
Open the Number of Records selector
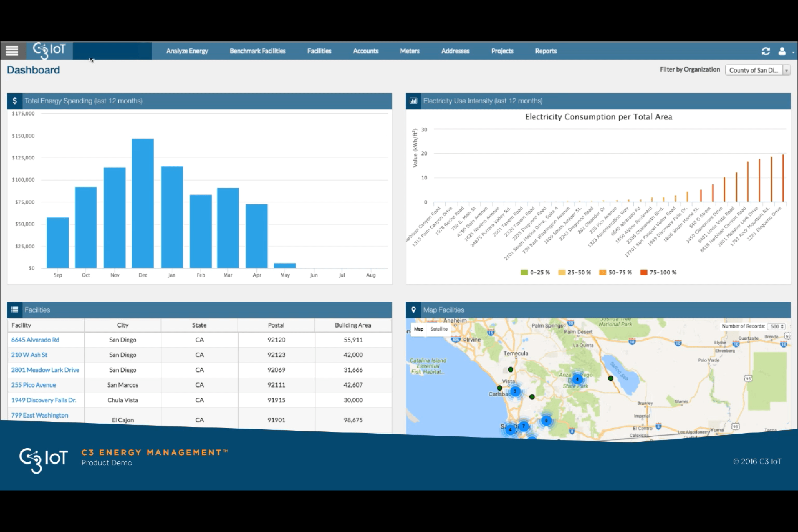tap(776, 326)
